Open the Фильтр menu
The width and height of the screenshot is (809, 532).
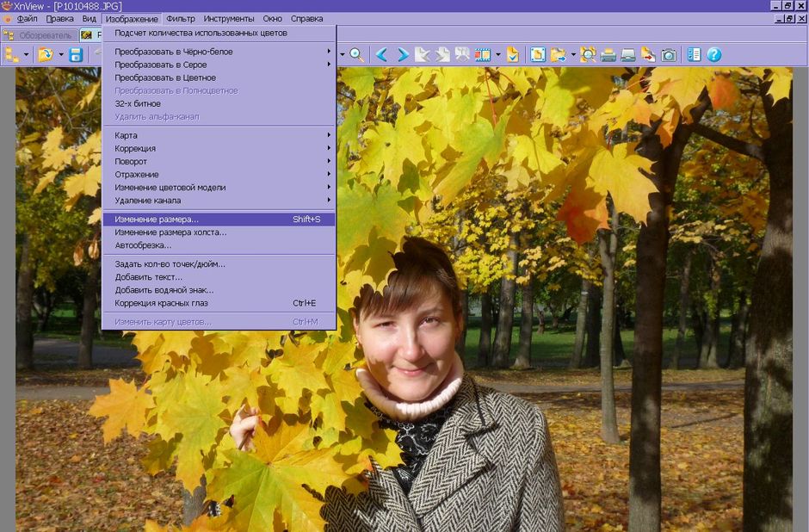pos(181,18)
